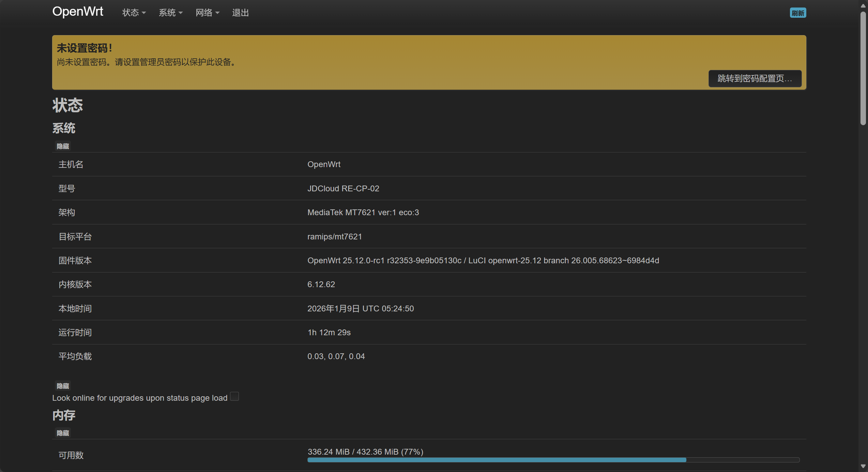
Task: Log out via the 退出 menu item
Action: tap(240, 13)
